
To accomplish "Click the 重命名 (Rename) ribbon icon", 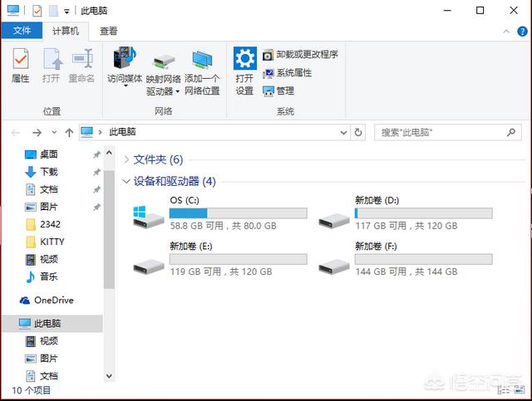I will (82, 58).
